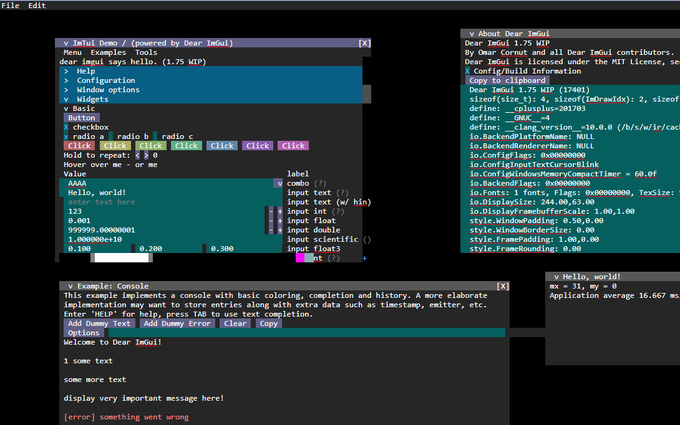Click the (?) help marker next to input int
680x425 pixels.
338,211
